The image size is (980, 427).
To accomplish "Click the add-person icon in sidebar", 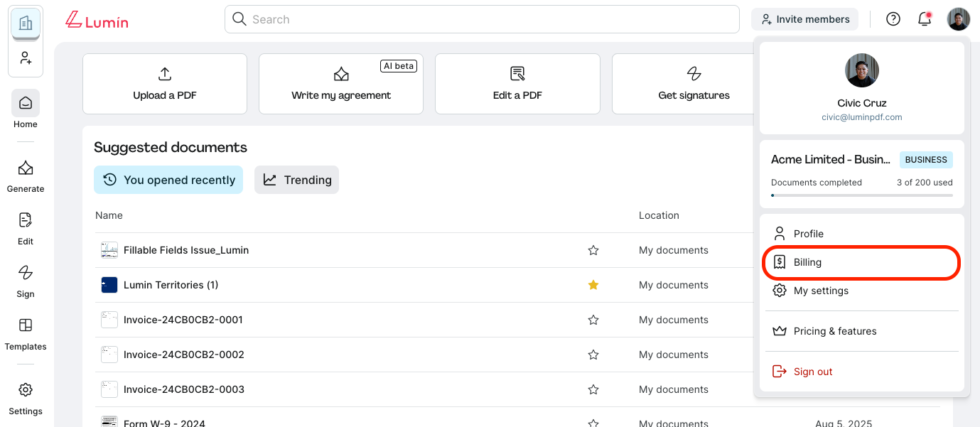I will [26, 58].
